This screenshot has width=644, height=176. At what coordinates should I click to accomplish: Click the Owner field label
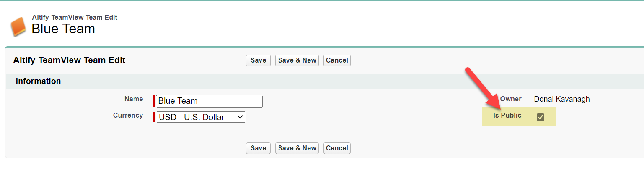point(511,99)
